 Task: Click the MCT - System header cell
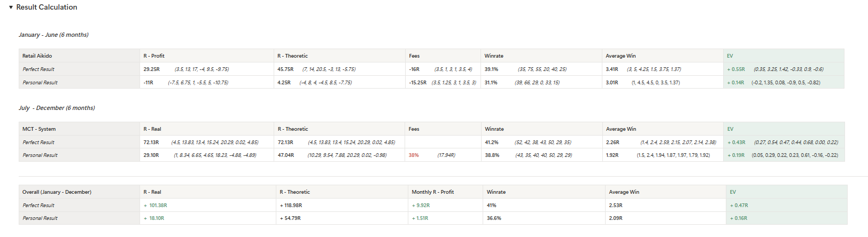click(79, 129)
